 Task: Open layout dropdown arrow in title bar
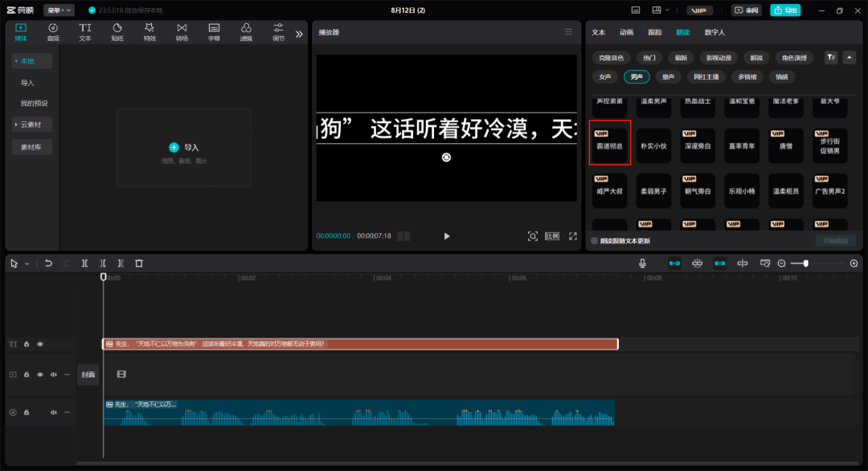668,10
